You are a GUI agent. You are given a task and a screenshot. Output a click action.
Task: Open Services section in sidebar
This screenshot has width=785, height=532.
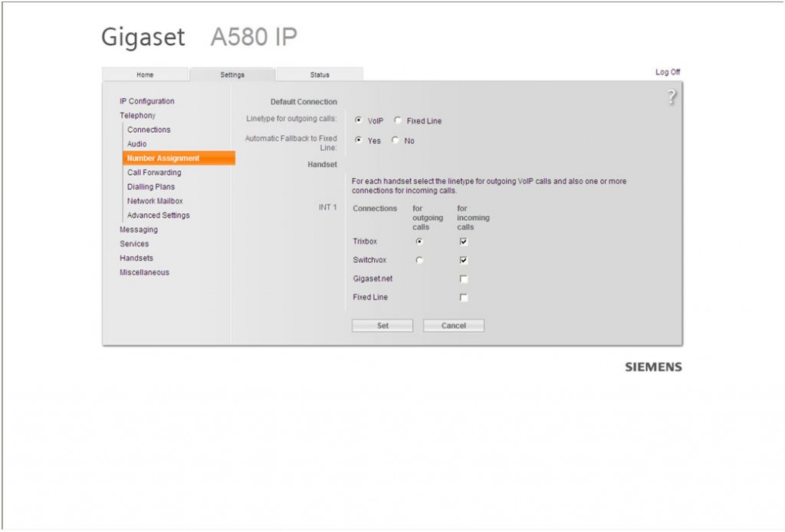(x=134, y=244)
